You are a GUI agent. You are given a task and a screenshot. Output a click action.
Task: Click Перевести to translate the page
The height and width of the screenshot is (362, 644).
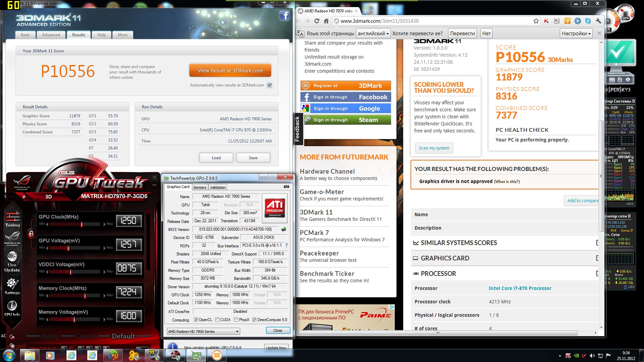tap(462, 34)
